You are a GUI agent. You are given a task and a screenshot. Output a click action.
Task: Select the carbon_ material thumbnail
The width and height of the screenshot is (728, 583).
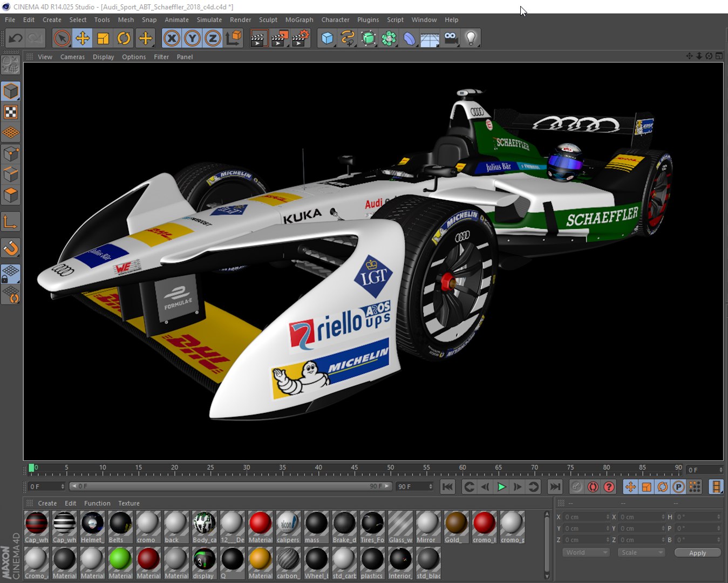288,563
